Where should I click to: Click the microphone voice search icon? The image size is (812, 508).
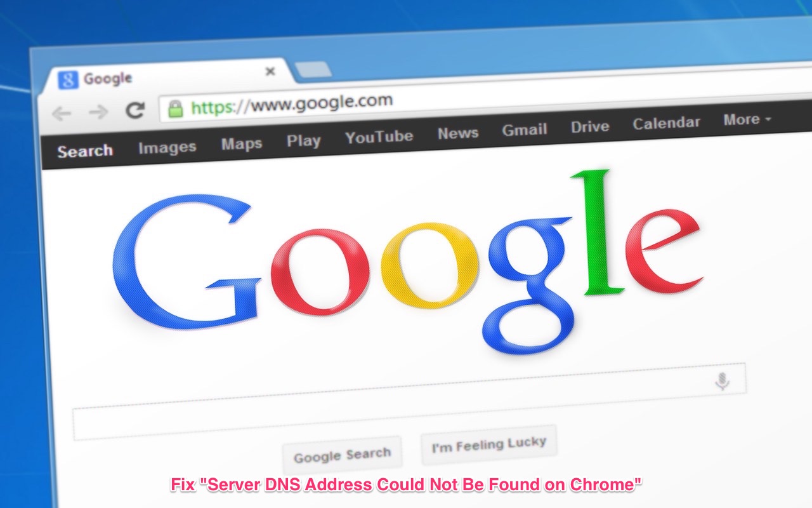(722, 381)
